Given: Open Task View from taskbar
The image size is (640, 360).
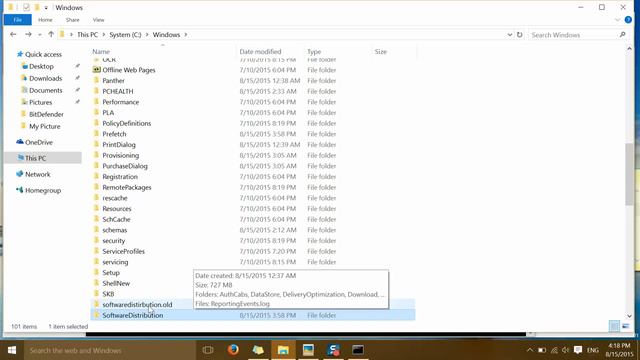Looking at the screenshot, I should coord(208,350).
